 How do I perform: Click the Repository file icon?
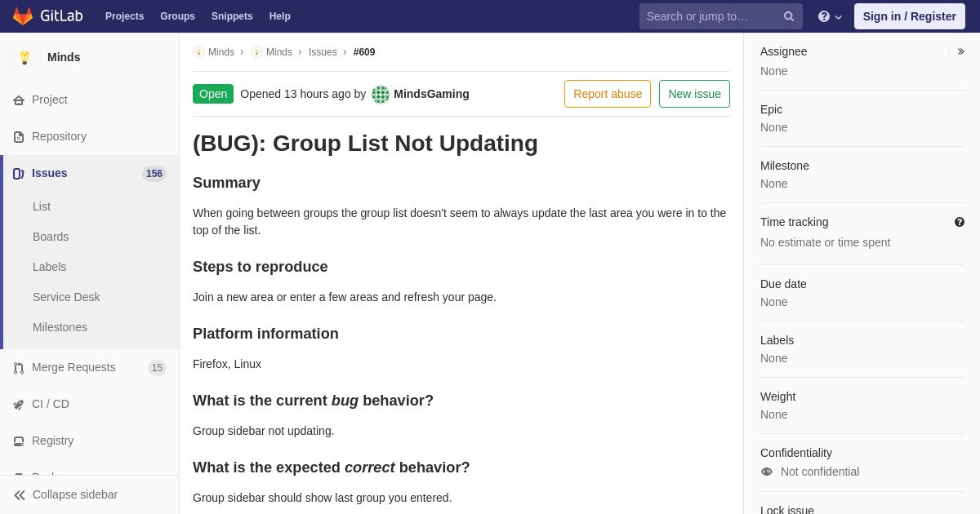(19, 137)
